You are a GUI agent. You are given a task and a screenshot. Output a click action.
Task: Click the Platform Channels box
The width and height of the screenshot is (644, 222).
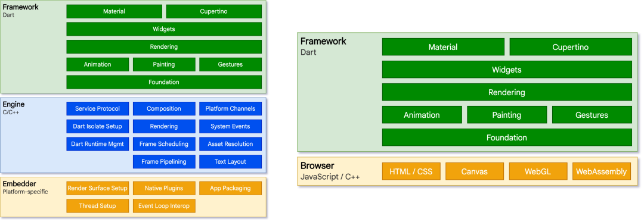pyautogui.click(x=230, y=108)
